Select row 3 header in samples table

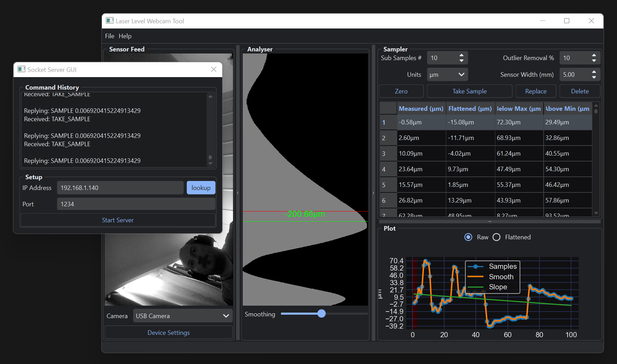pyautogui.click(x=388, y=154)
